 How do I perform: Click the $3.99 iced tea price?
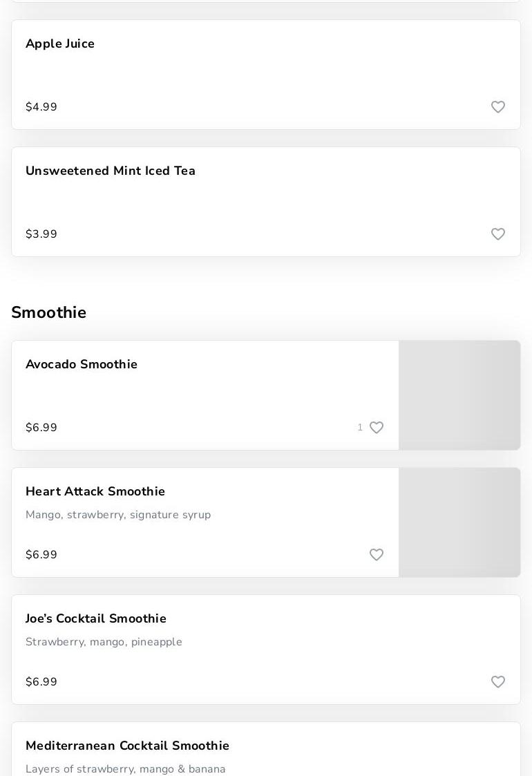click(41, 234)
